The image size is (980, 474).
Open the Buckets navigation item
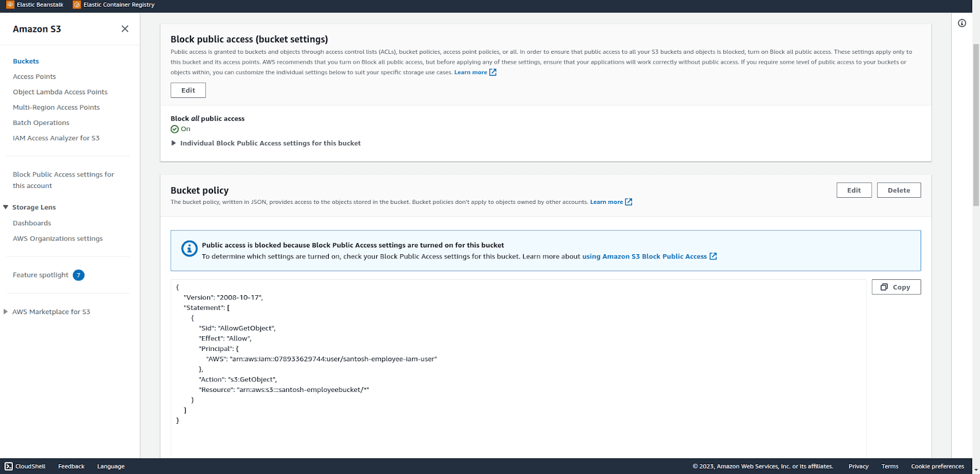pos(26,61)
